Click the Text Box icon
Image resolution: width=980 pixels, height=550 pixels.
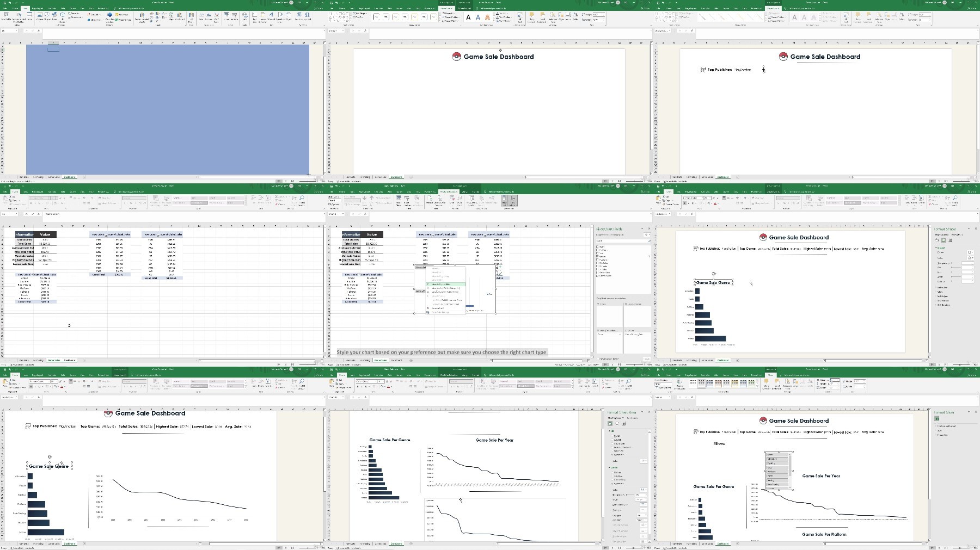pyautogui.click(x=254, y=17)
